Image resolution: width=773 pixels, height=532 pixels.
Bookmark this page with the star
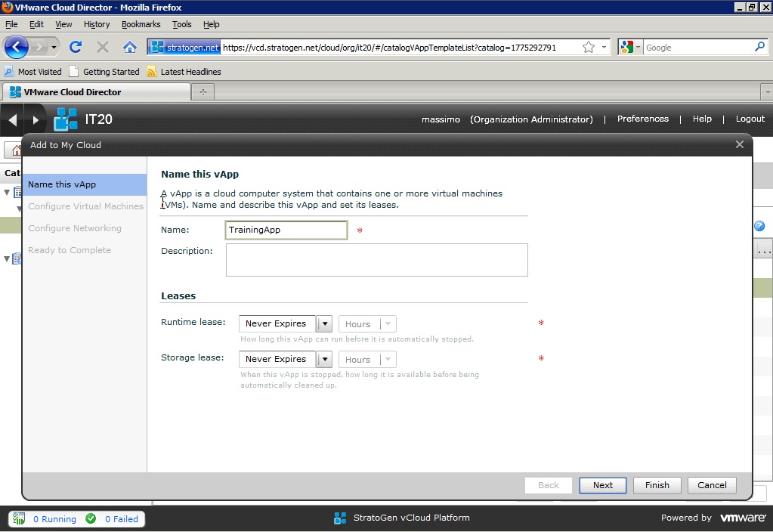pos(588,48)
